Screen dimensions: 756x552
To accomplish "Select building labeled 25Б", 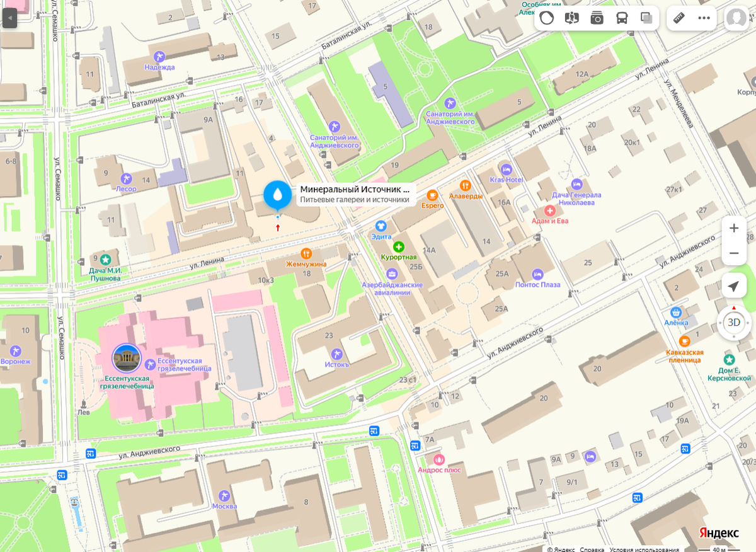I will pos(415,267).
